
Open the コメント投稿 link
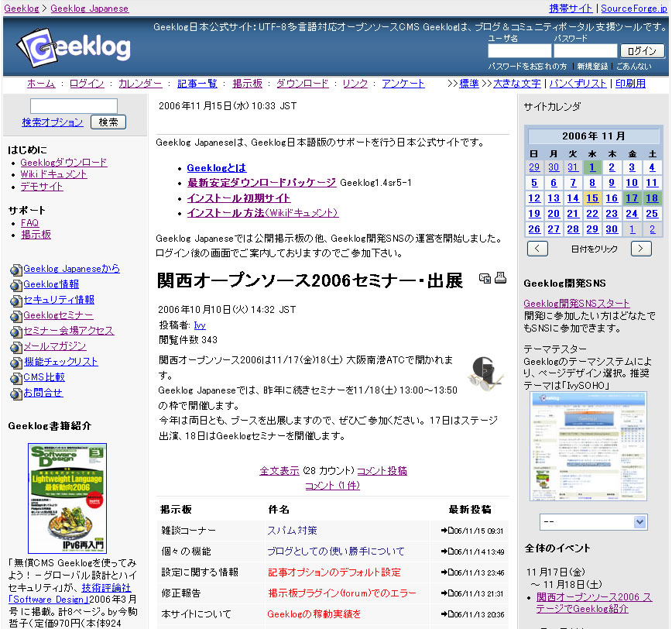point(382,471)
